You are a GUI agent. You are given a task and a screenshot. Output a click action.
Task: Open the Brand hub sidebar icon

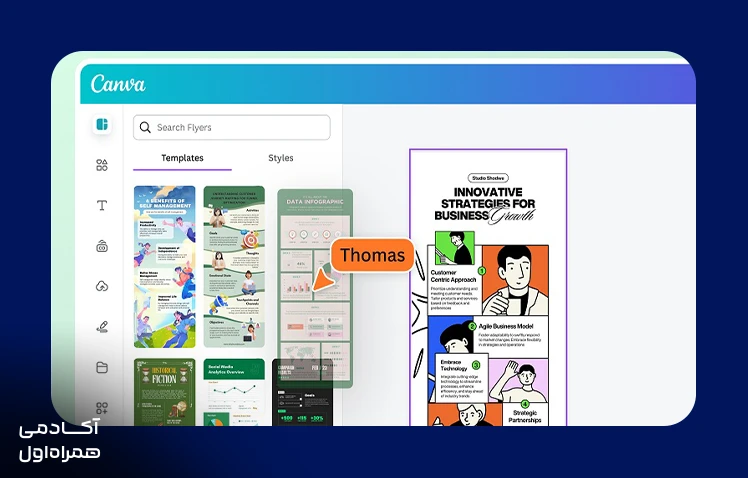pyautogui.click(x=102, y=246)
